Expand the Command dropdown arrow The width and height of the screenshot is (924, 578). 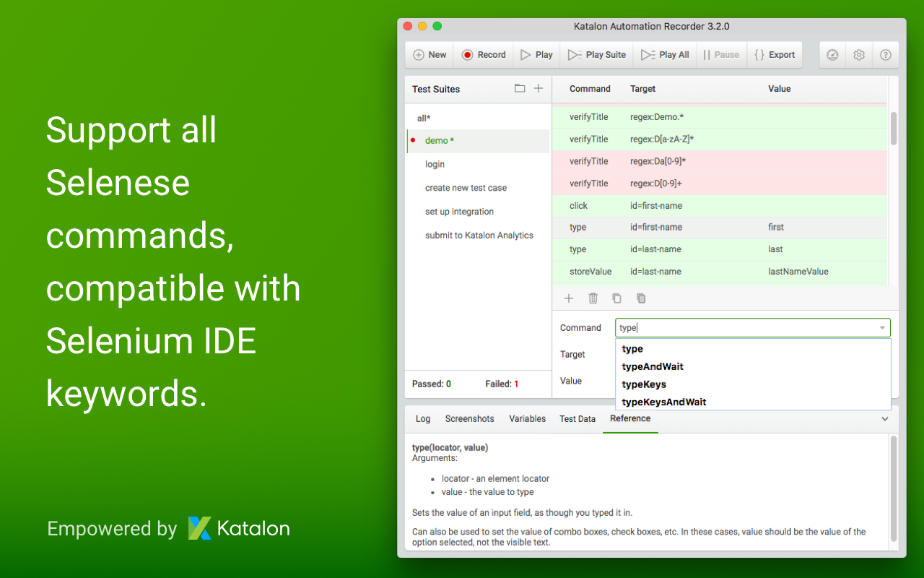(882, 328)
